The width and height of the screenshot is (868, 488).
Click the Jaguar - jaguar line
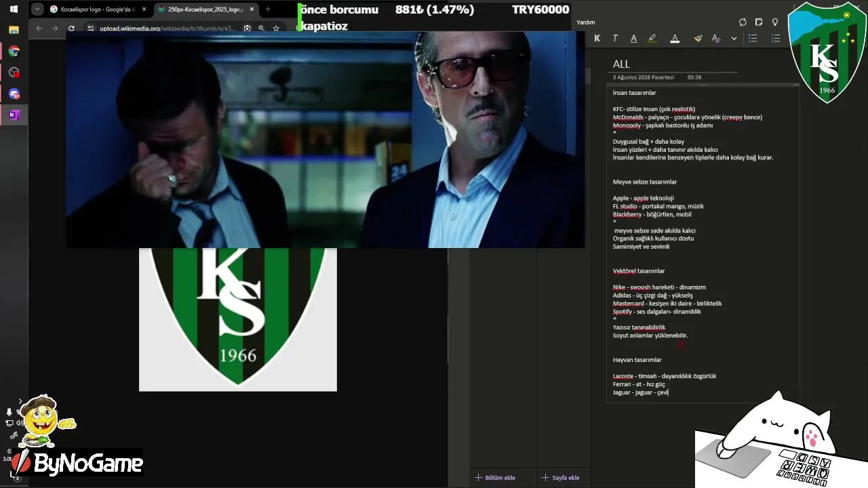coord(641,392)
